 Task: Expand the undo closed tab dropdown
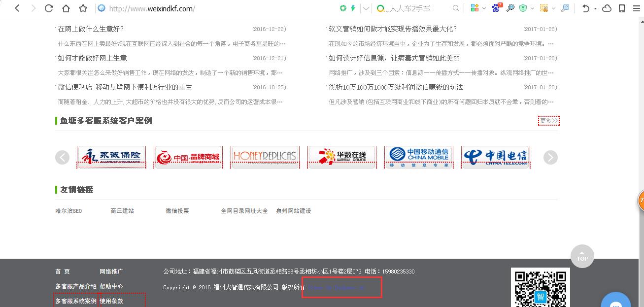(595, 8)
